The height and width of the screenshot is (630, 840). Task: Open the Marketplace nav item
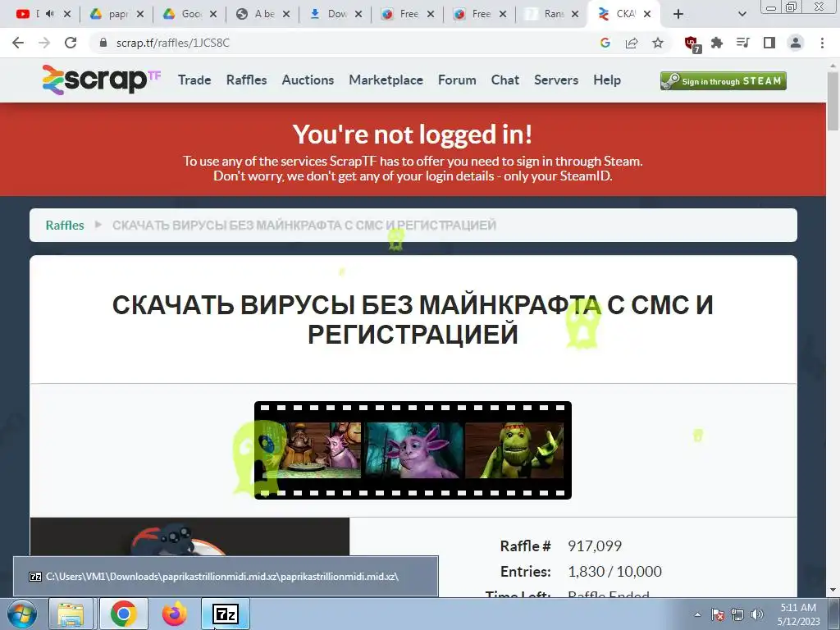[386, 80]
